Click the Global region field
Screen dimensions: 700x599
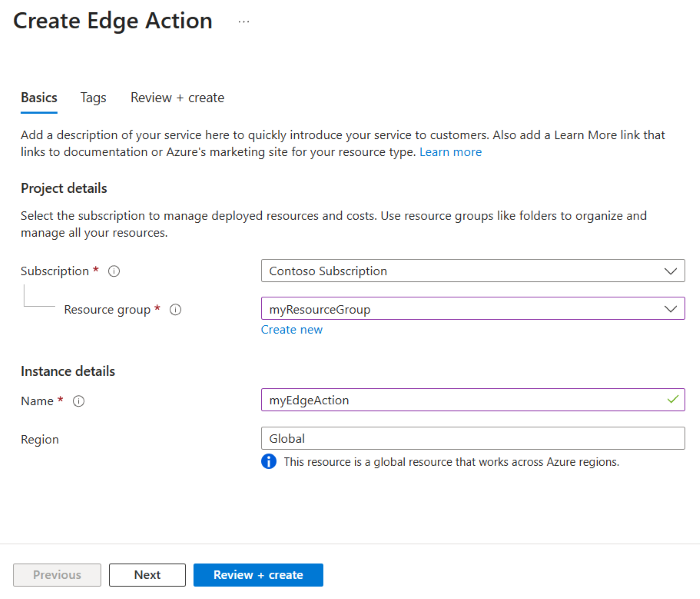473,438
